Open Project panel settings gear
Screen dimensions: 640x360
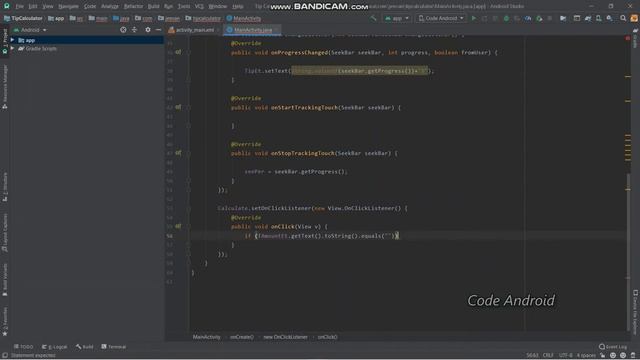point(148,30)
